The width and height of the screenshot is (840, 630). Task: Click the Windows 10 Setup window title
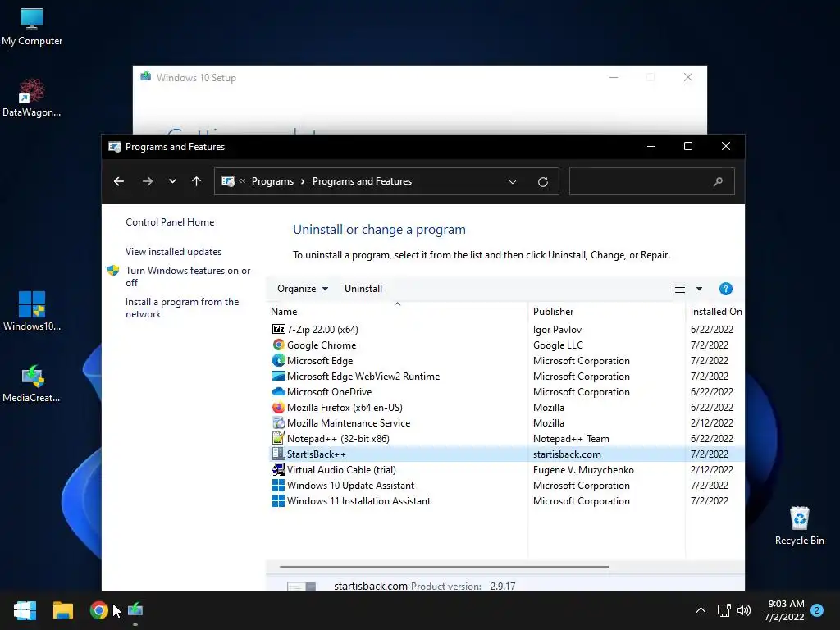[196, 78]
